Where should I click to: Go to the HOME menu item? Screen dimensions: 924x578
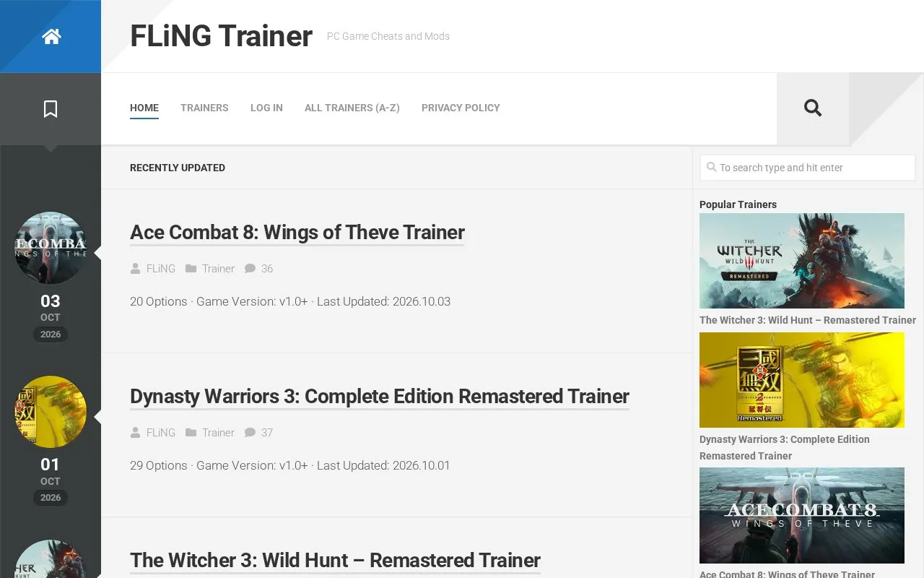(x=144, y=108)
